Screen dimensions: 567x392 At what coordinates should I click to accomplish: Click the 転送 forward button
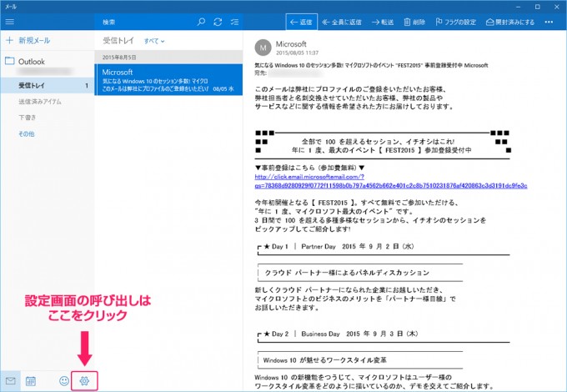click(383, 22)
